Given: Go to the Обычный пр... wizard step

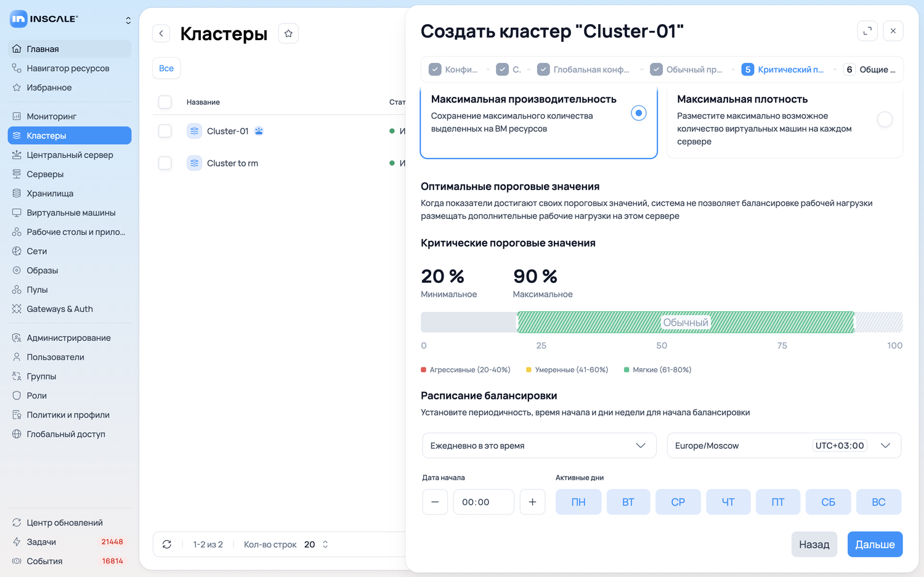Looking at the screenshot, I should coord(687,70).
